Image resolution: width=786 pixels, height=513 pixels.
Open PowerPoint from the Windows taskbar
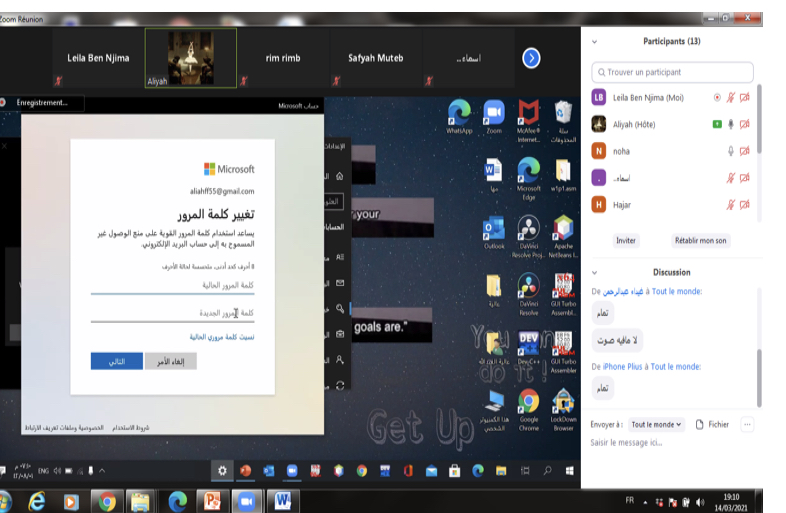pos(215,500)
